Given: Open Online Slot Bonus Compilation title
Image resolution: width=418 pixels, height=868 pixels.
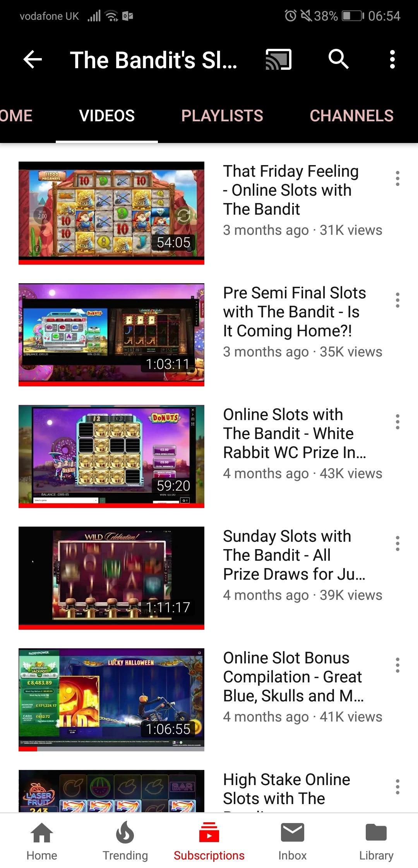Looking at the screenshot, I should (x=293, y=677).
